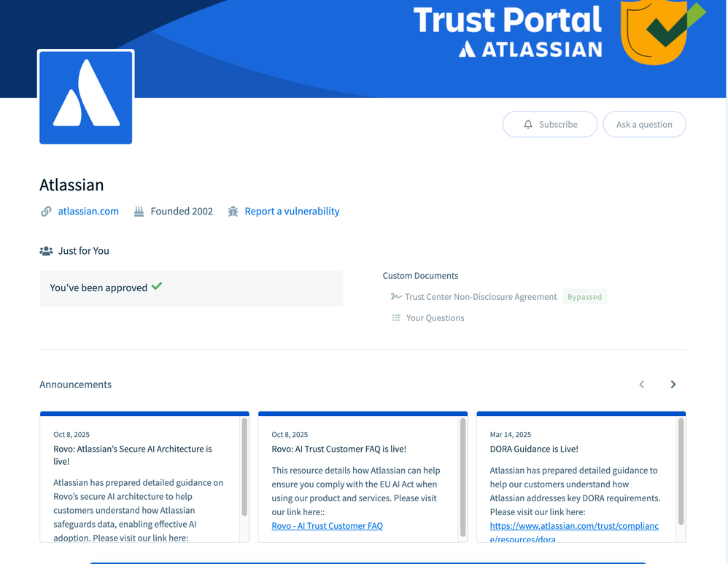Click the scrollbar of the AI Trust FAQ card
This screenshot has height=564, width=728.
(462, 478)
